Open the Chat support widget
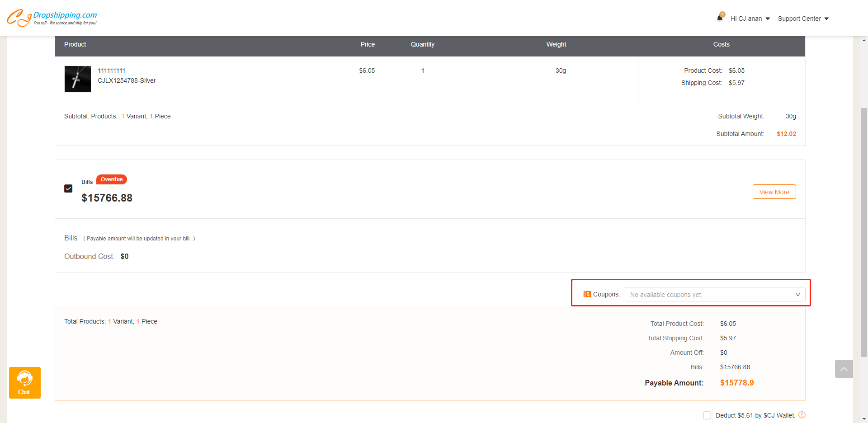The height and width of the screenshot is (423, 868). pos(25,382)
